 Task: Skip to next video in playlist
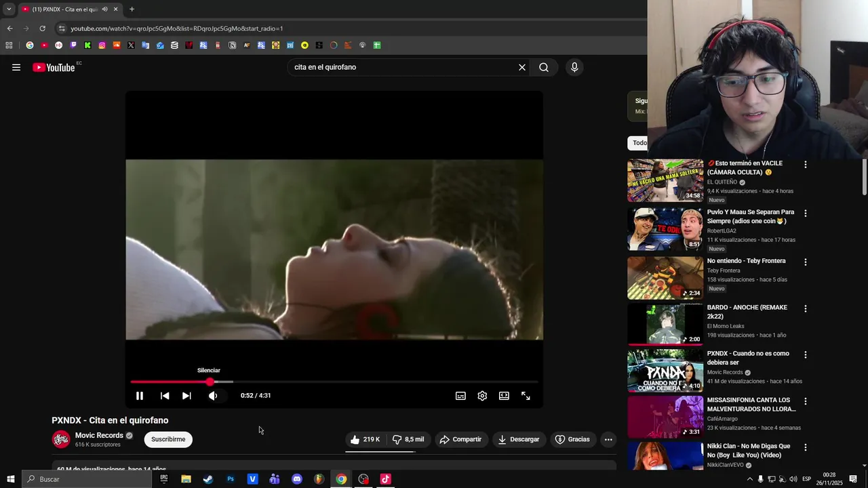(186, 396)
